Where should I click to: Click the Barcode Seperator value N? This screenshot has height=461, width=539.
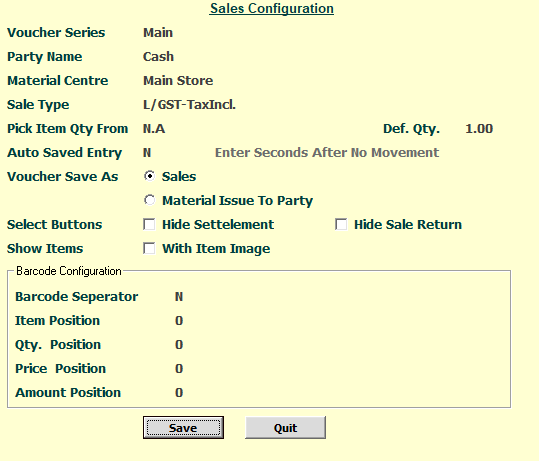click(179, 297)
